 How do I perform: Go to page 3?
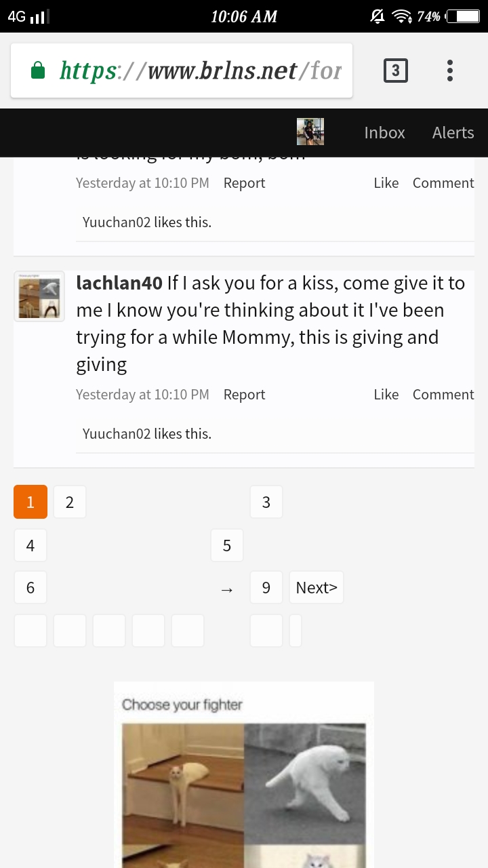click(x=266, y=502)
